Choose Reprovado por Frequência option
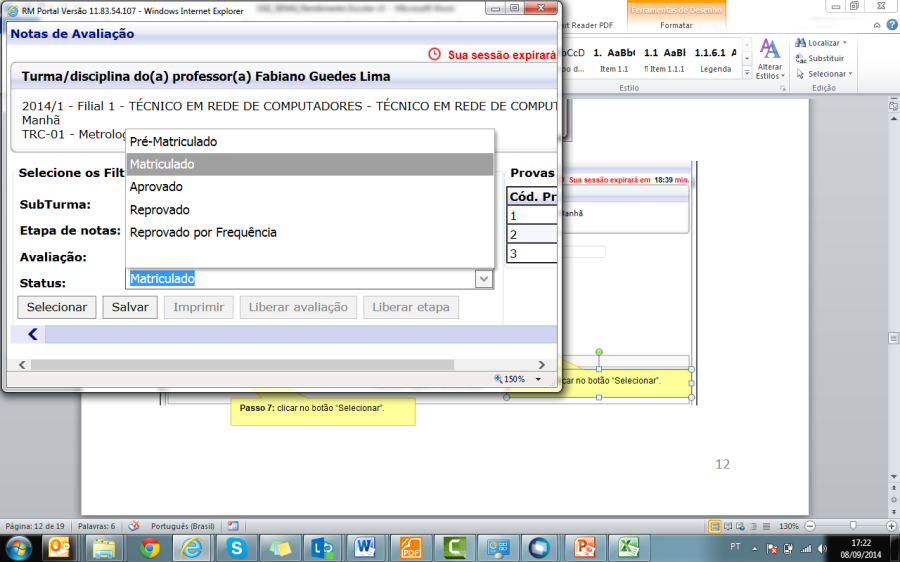 click(x=310, y=232)
